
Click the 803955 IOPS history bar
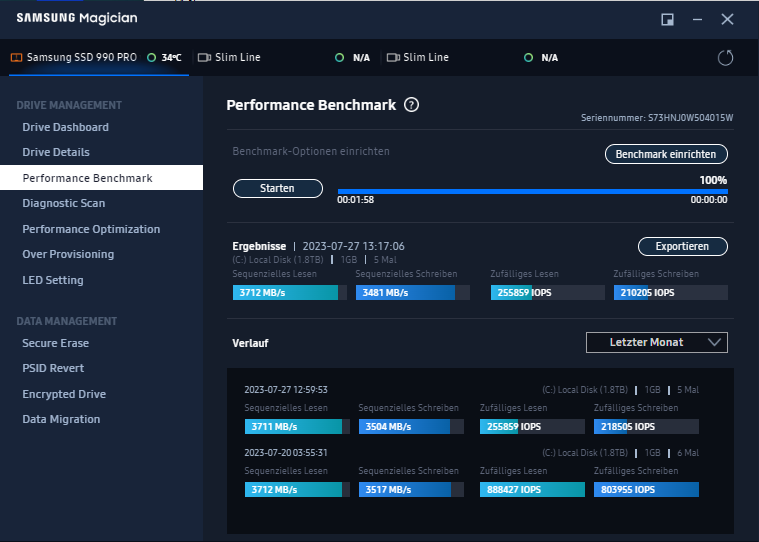tap(646, 489)
